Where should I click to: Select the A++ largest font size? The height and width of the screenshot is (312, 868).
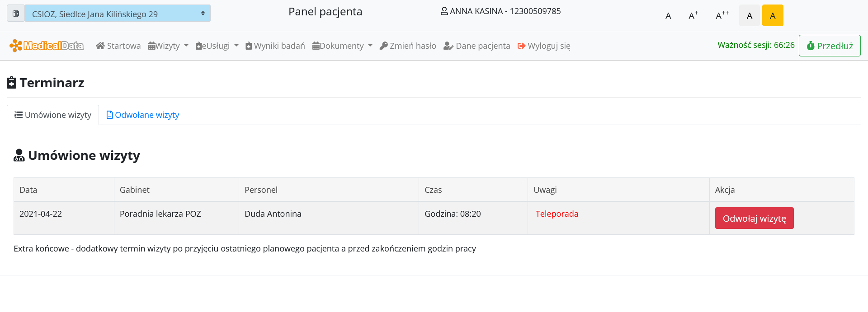coord(722,16)
